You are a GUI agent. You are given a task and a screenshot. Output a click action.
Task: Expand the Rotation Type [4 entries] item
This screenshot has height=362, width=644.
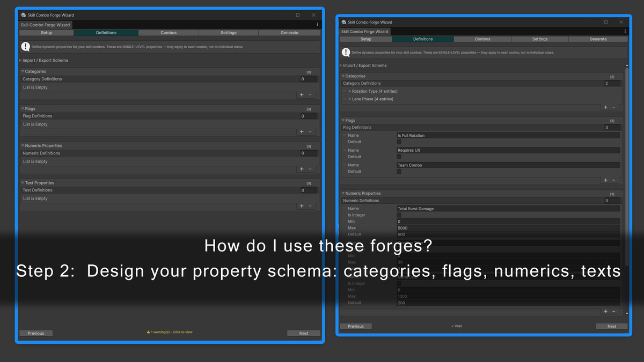350,91
